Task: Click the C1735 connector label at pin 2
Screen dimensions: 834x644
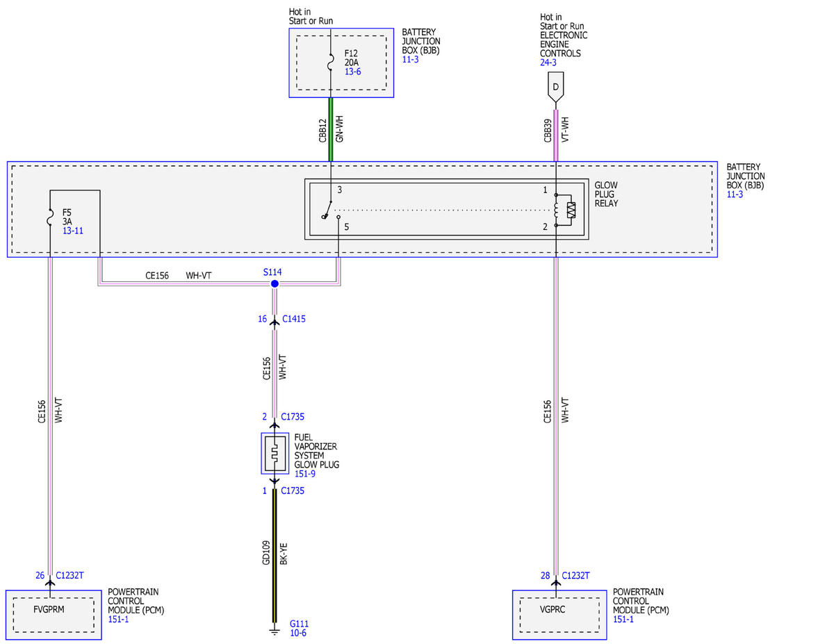Action: pyautogui.click(x=293, y=417)
